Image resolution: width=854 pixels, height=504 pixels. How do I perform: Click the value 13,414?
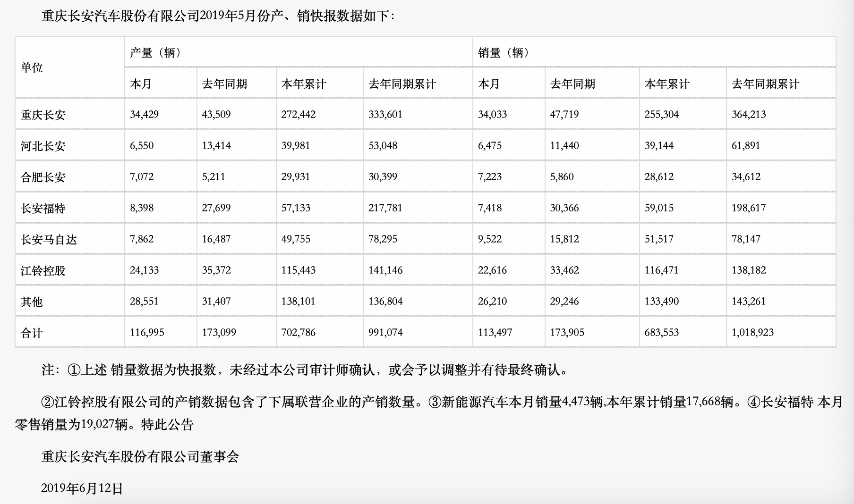216,145
